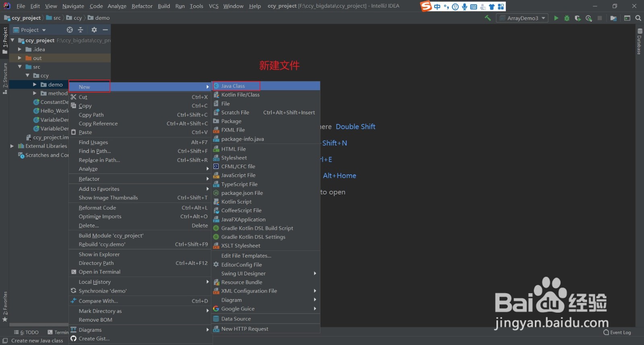Expand the demo package

35,85
